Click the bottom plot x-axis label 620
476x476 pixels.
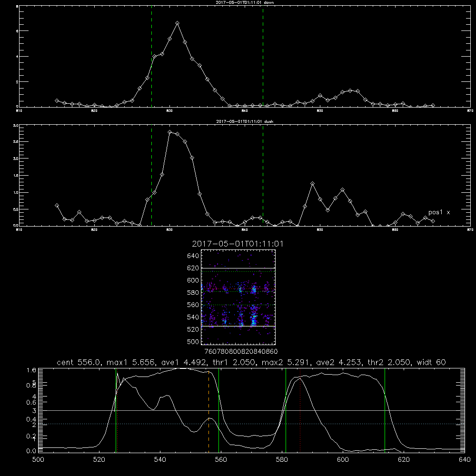(404, 460)
